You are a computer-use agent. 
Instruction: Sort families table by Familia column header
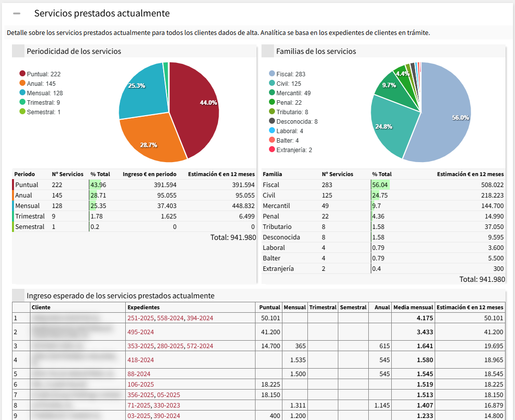[x=272, y=174]
